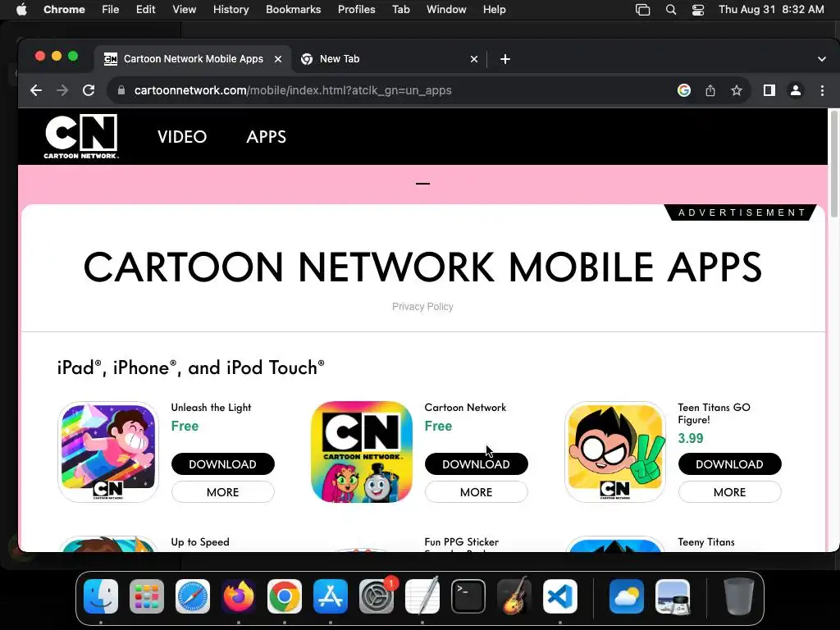Close the Cartoon Network Mobile Apps tab
Screen dimensions: 840x630
pos(278,59)
